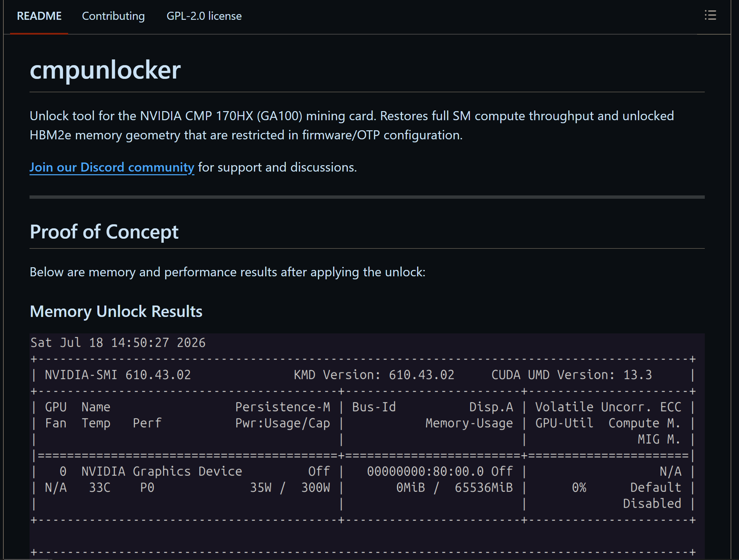Screen dimensions: 739x560
Task: Click the 'Temp' header label
Action: [x=96, y=423]
